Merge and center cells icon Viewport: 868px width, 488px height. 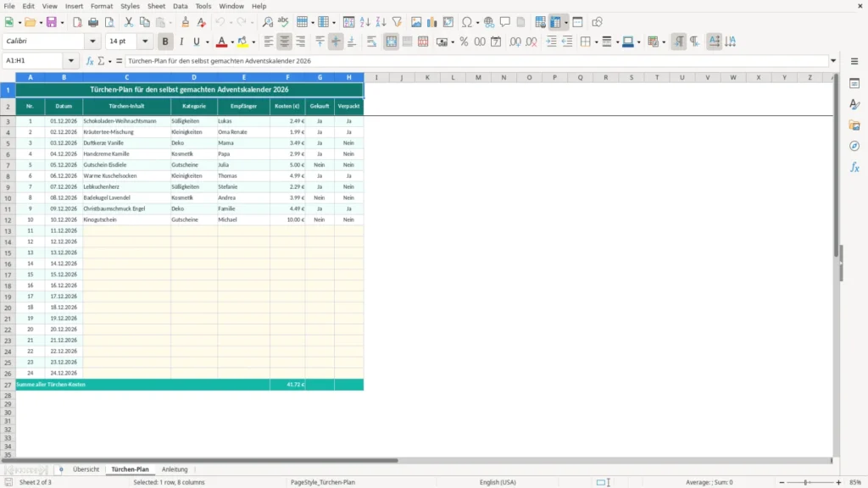coord(391,42)
